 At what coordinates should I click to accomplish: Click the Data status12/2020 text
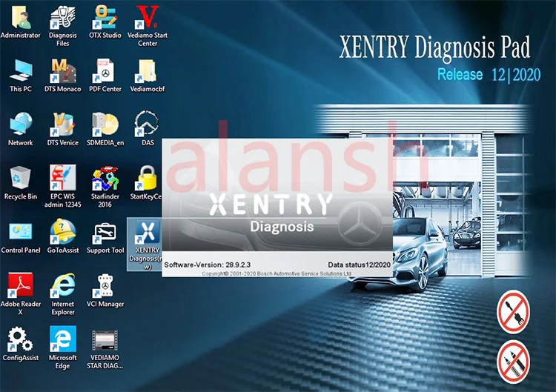tap(360, 265)
